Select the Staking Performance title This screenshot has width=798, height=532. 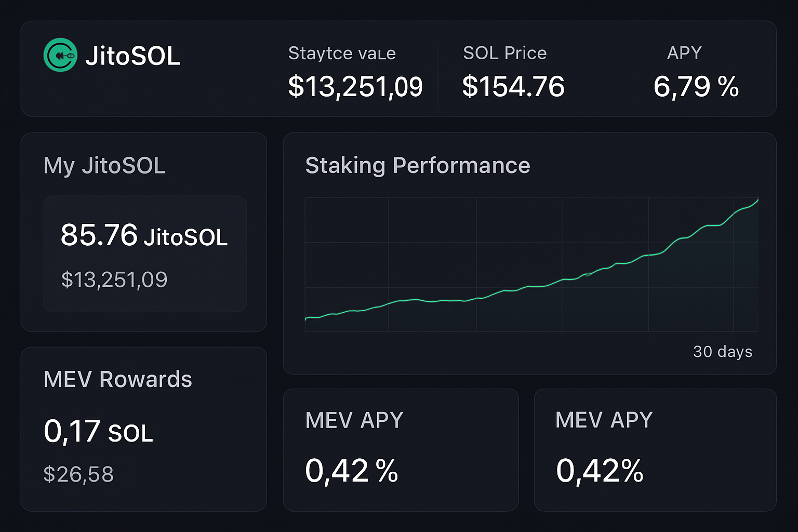coord(418,165)
